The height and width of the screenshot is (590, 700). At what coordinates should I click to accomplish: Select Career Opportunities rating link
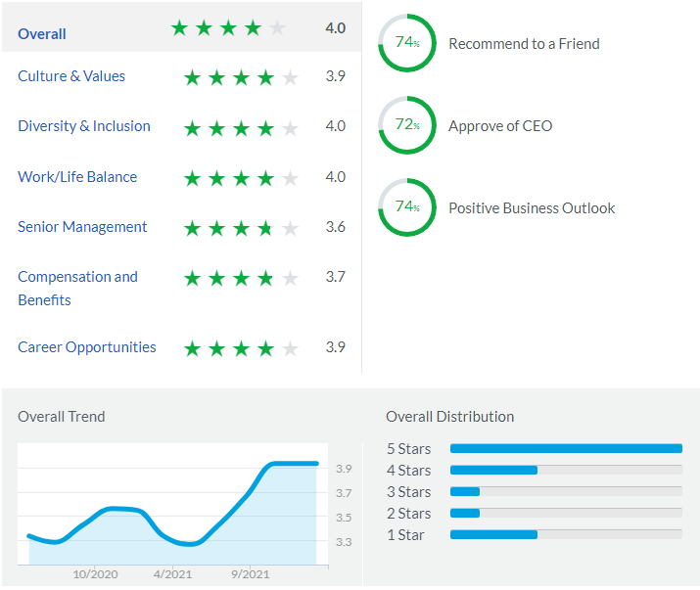(87, 347)
